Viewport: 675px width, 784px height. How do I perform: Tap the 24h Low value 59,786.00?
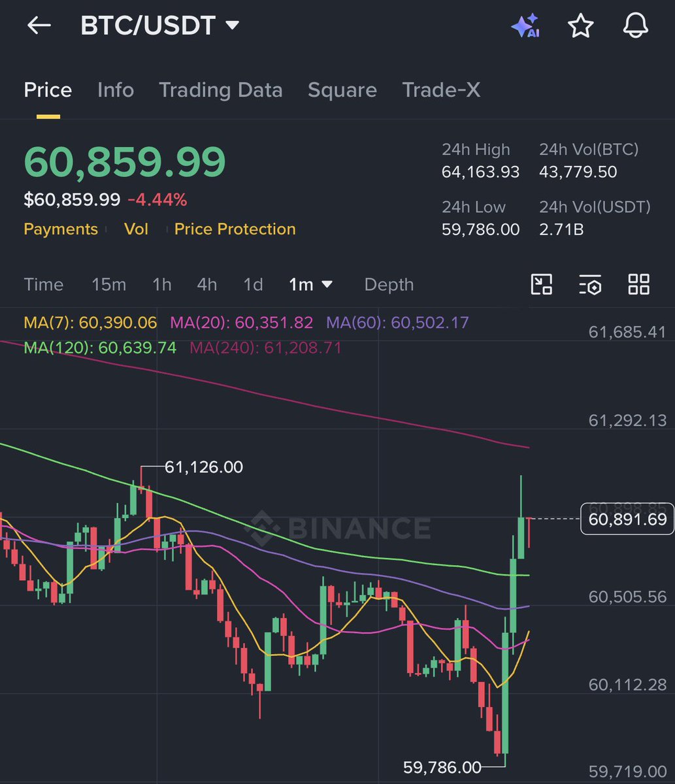pyautogui.click(x=480, y=229)
